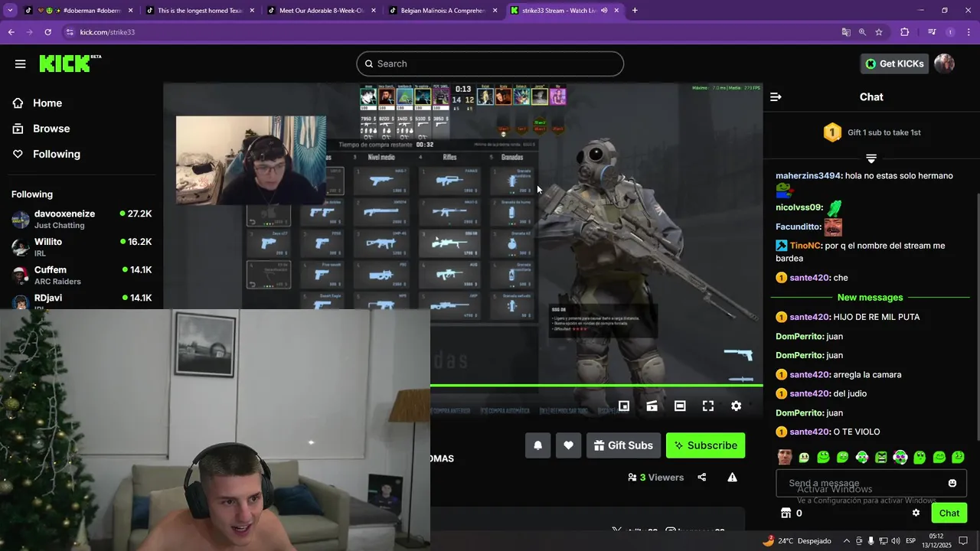Click the Gift 1 sub leaderboard banner
This screenshot has width=980, height=551.
(871, 132)
